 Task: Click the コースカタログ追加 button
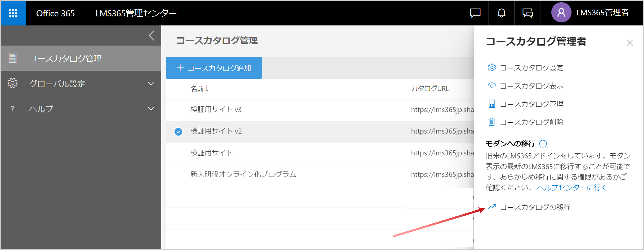214,68
